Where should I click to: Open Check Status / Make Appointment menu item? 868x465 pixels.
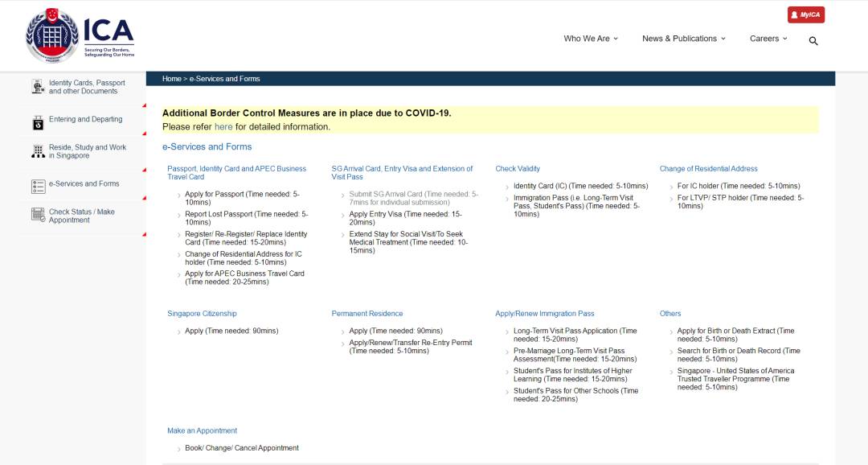[x=81, y=216]
